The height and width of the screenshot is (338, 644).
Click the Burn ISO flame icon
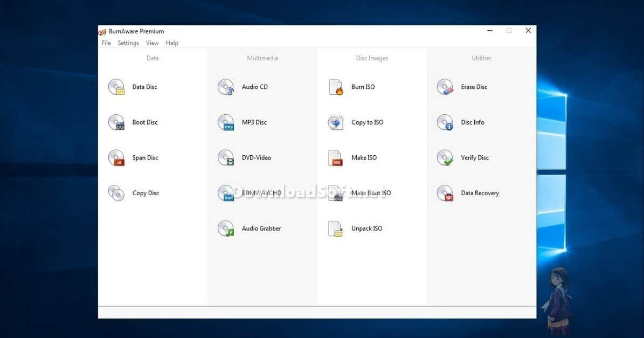click(x=336, y=87)
